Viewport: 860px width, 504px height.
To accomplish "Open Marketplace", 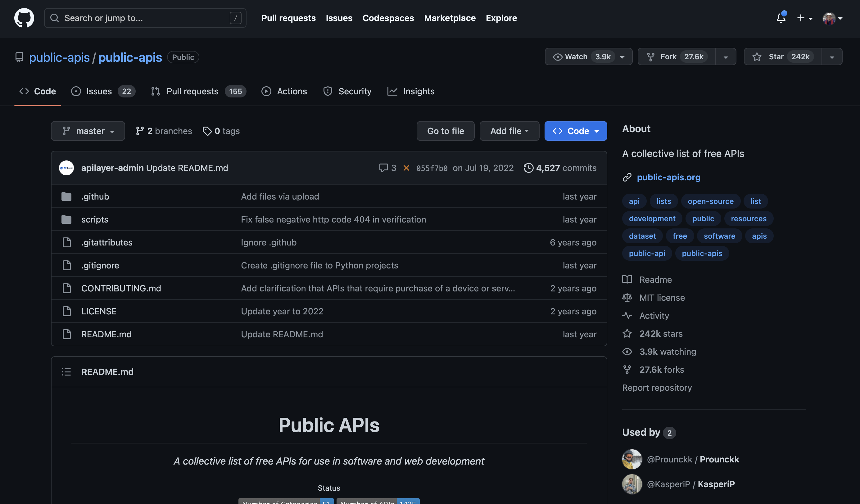I will (450, 18).
